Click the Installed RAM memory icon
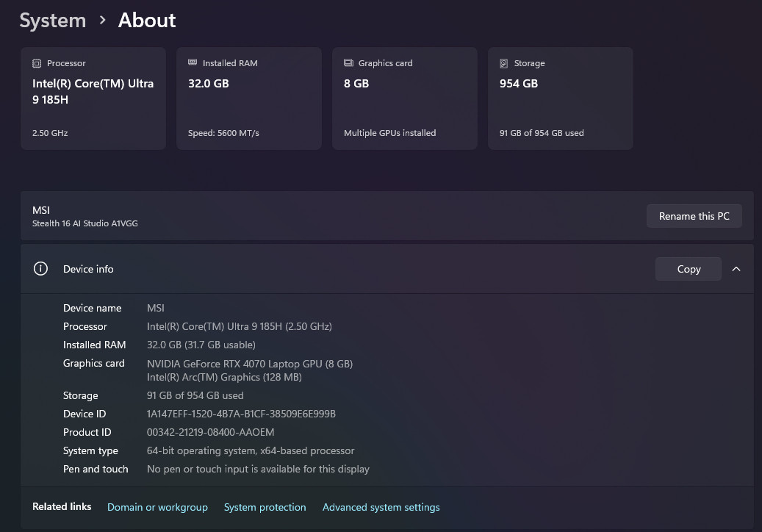Image resolution: width=762 pixels, height=532 pixels. (x=193, y=62)
